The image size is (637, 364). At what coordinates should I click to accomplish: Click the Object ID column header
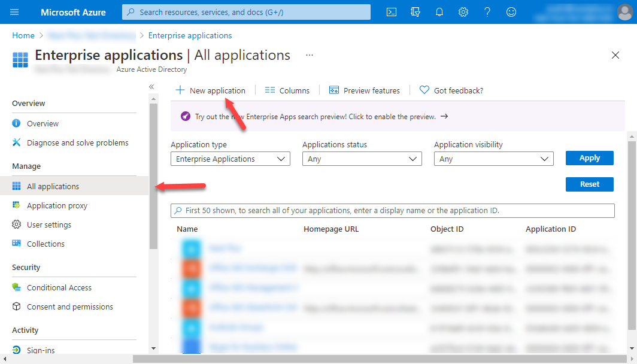point(447,229)
